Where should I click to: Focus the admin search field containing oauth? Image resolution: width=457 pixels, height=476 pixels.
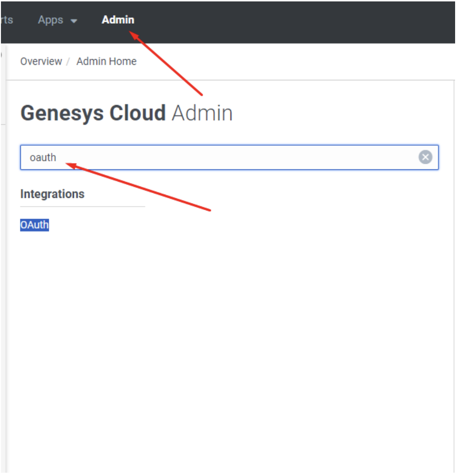[x=229, y=157]
